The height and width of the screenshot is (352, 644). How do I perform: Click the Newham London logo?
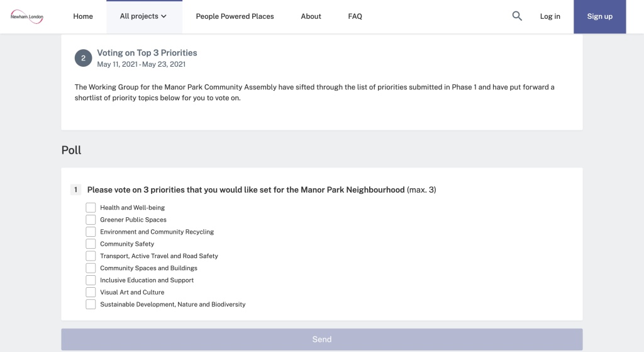[26, 16]
